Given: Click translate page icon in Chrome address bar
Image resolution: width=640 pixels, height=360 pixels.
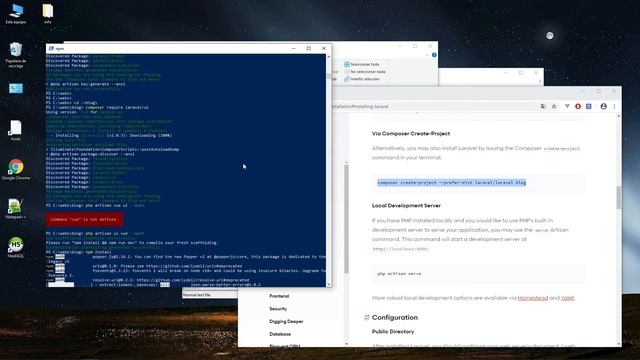Looking at the screenshot, I should click(543, 106).
